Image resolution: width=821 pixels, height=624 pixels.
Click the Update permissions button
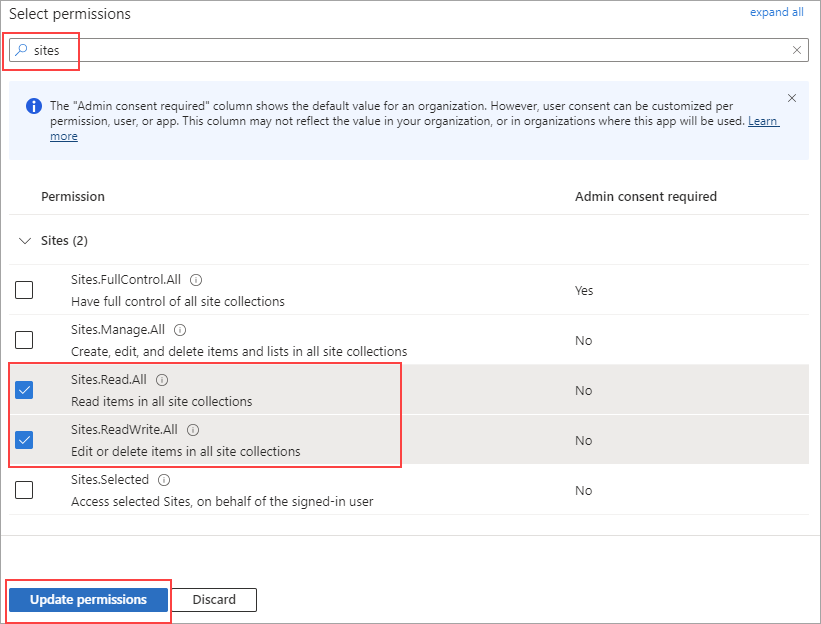pos(88,600)
